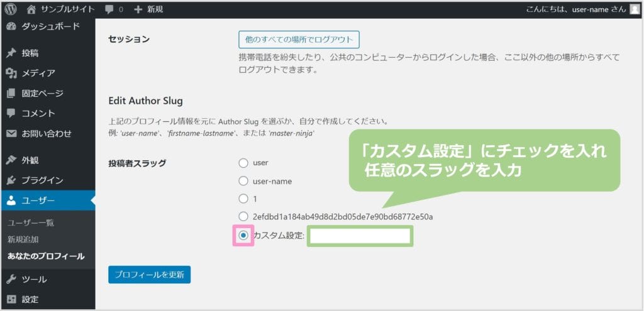Open the site home icon

(x=31, y=9)
